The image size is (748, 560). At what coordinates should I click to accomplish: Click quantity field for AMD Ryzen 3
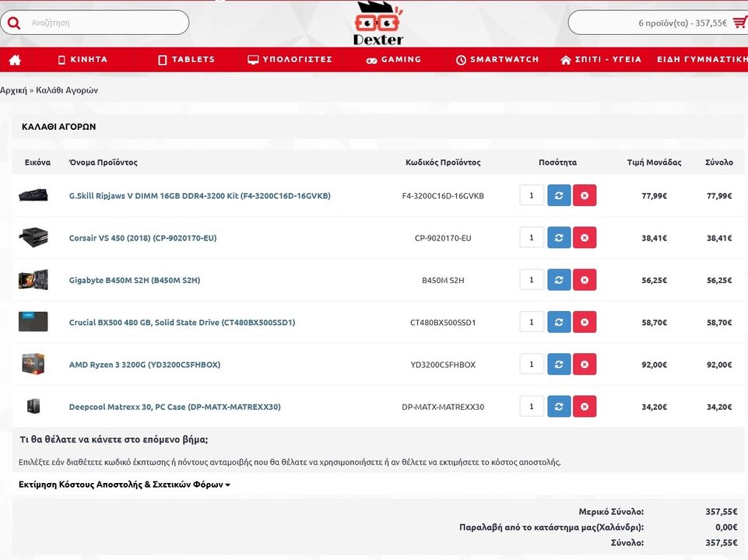[x=532, y=364]
